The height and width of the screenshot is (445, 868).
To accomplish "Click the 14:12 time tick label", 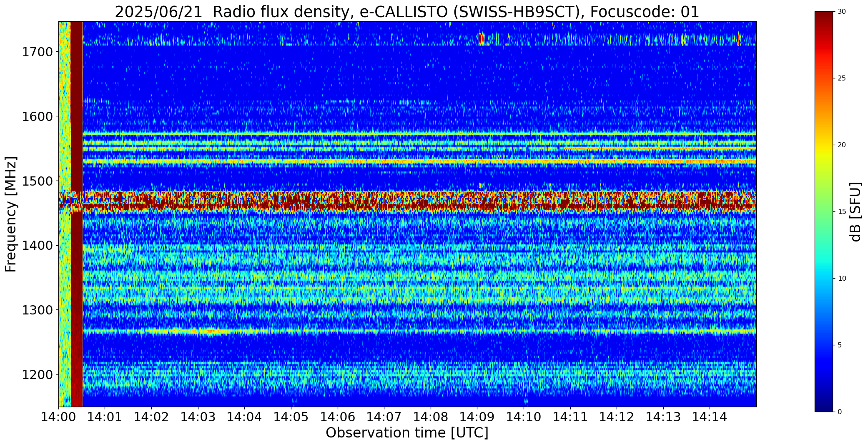I will [x=617, y=417].
